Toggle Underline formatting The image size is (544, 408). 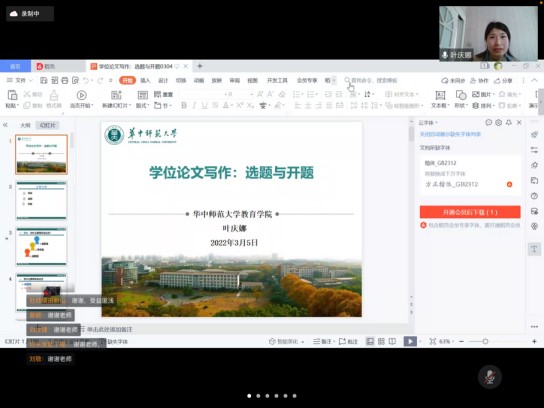pyautogui.click(x=205, y=105)
